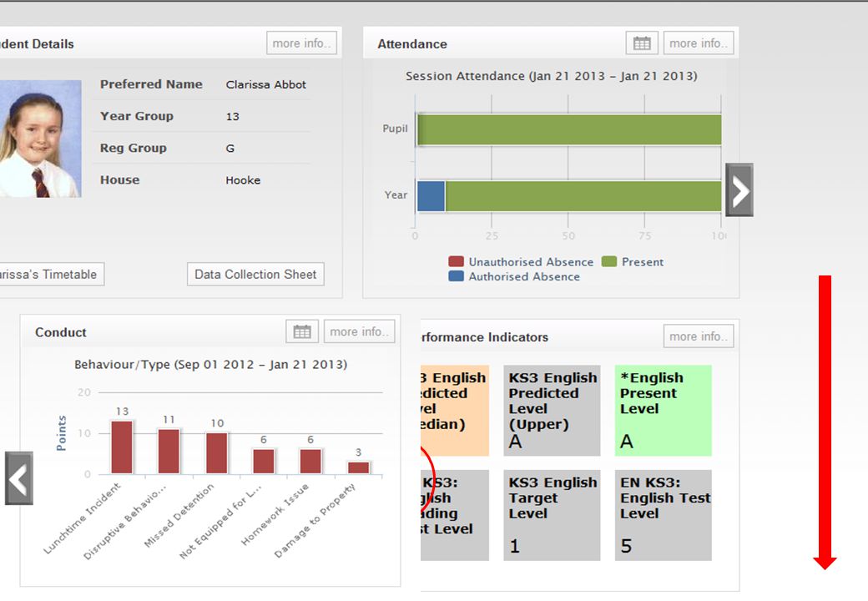Open the Conduct calendar date picker icon
This screenshot has width=868, height=601.
[301, 331]
